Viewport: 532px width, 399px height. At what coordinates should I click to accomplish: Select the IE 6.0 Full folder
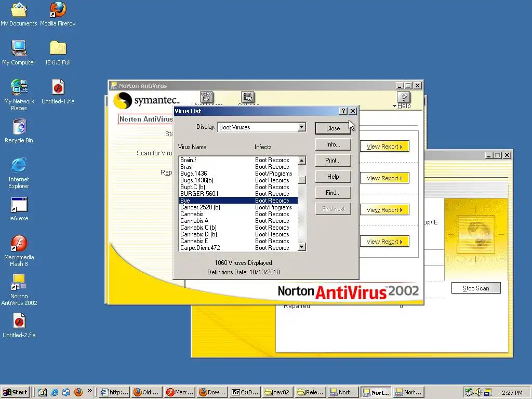pos(58,53)
